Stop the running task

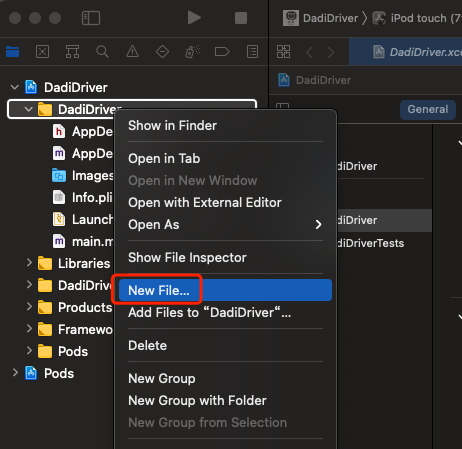241,18
